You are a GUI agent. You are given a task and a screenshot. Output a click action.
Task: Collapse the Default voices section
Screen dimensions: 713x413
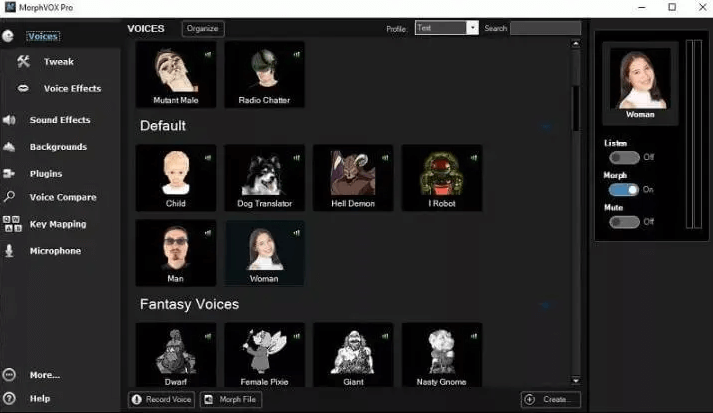(x=546, y=127)
